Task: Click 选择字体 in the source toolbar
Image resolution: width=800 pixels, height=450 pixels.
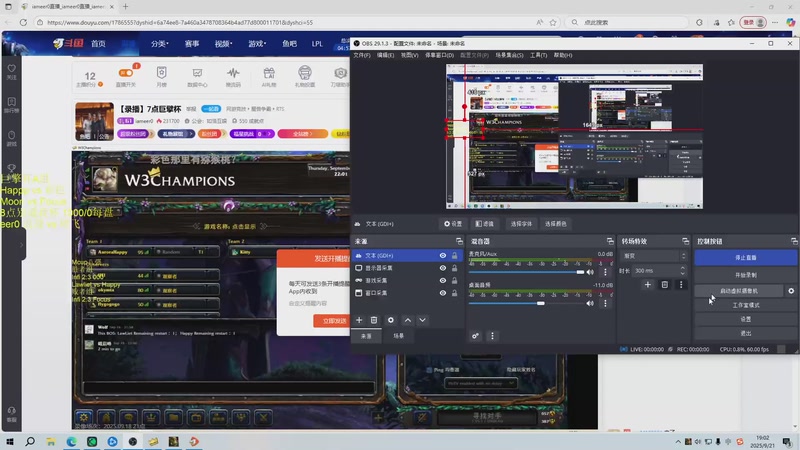Action: coord(521,224)
